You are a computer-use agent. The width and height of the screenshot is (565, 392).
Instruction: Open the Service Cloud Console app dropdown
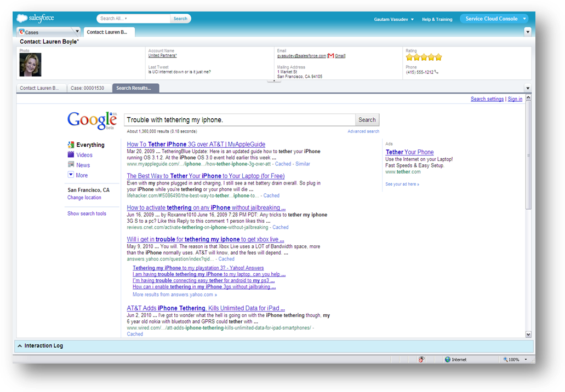click(524, 19)
